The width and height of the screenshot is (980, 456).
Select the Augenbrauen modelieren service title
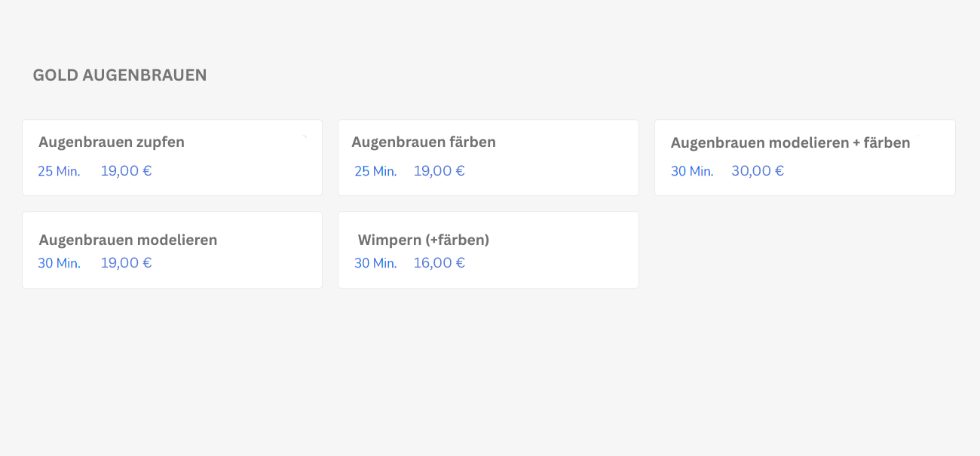pyautogui.click(x=128, y=240)
